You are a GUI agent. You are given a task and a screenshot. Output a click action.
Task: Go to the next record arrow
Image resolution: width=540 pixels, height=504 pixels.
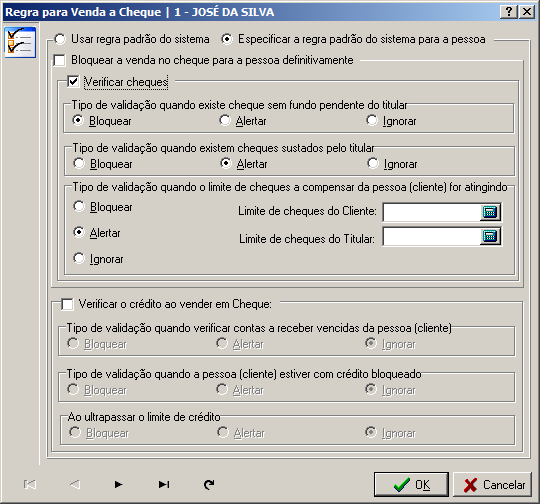tap(118, 484)
